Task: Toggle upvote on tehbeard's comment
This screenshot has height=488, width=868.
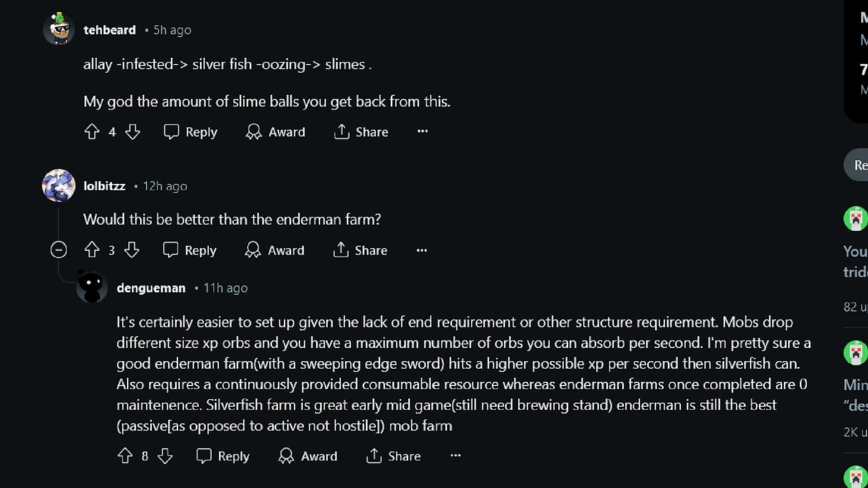Action: (x=91, y=132)
